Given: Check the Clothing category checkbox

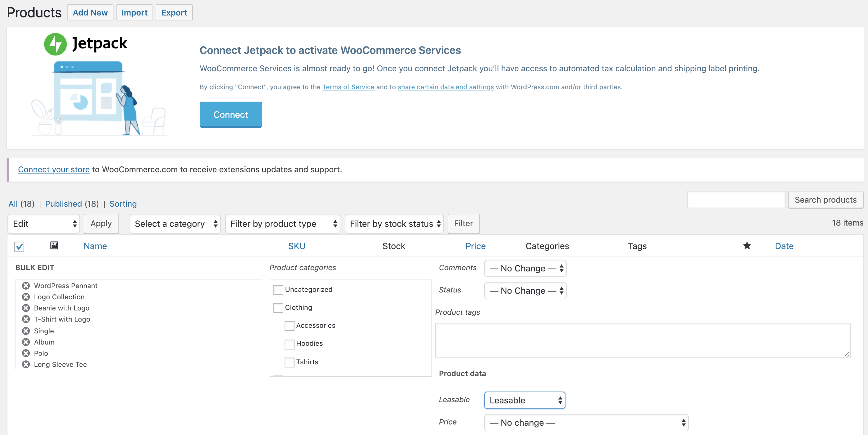Looking at the screenshot, I should [278, 308].
